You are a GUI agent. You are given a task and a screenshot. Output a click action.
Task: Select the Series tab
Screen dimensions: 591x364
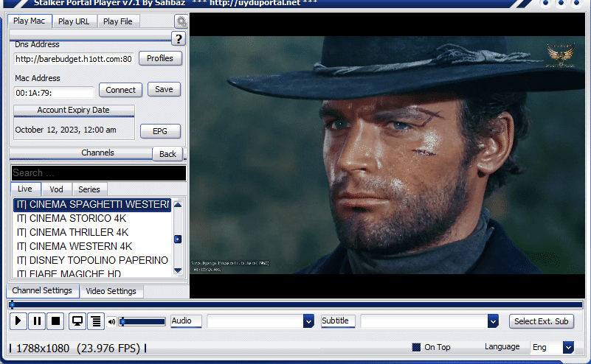click(89, 189)
